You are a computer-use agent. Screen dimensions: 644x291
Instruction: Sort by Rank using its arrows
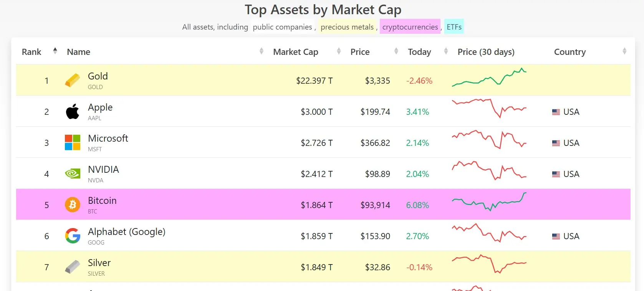click(55, 51)
